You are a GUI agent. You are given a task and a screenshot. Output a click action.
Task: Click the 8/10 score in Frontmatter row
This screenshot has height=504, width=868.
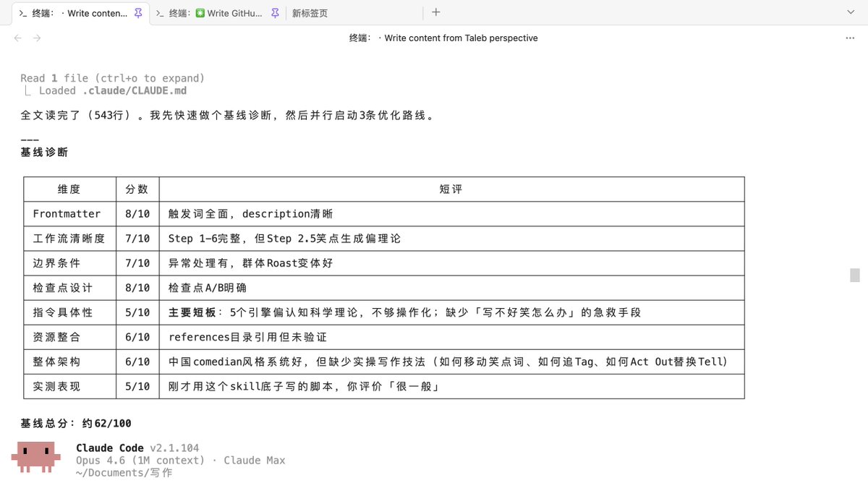pyautogui.click(x=137, y=214)
